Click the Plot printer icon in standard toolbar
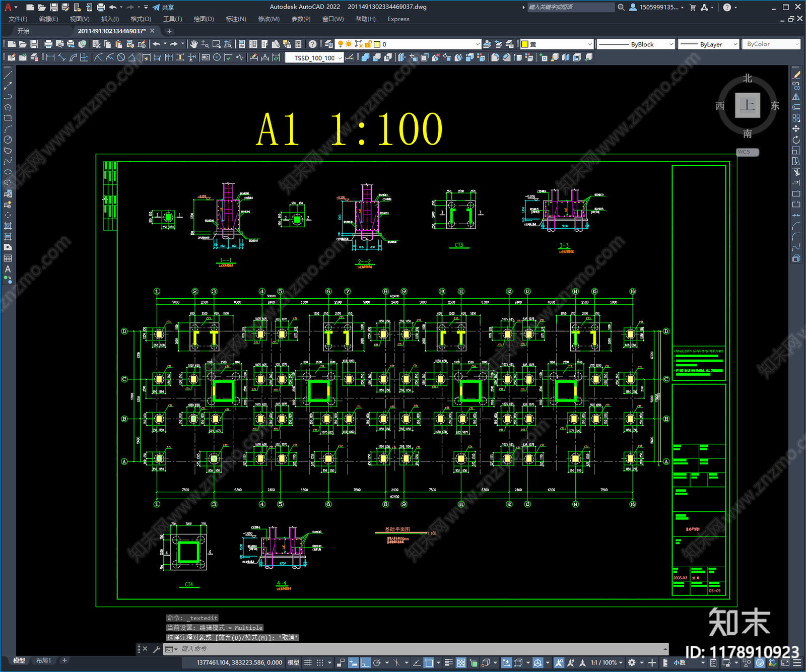This screenshot has height=672, width=806. (x=48, y=44)
